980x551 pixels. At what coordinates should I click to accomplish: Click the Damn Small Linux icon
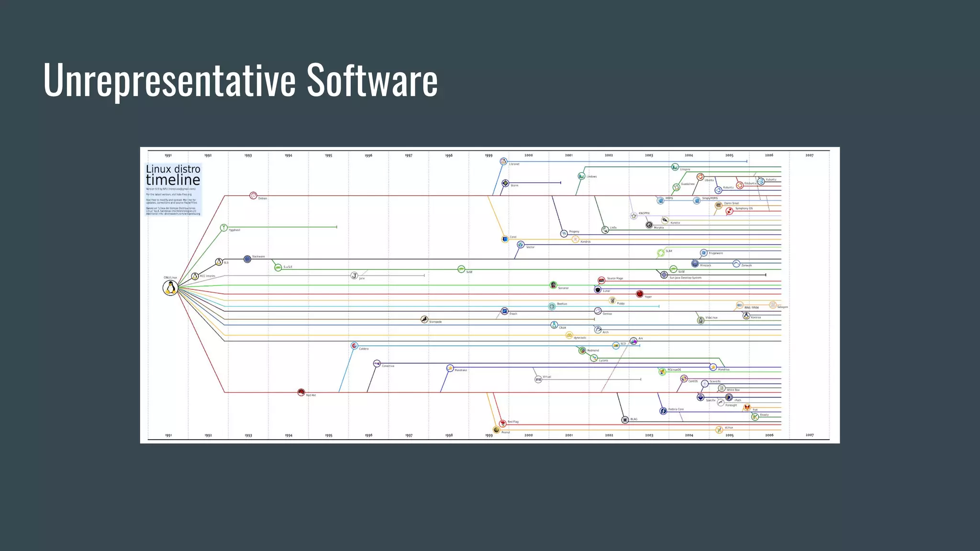718,205
